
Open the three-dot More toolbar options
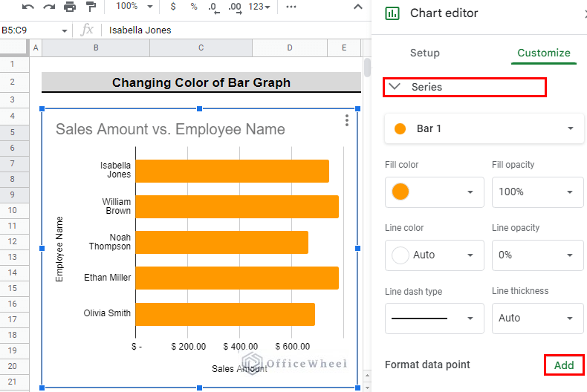291,7
